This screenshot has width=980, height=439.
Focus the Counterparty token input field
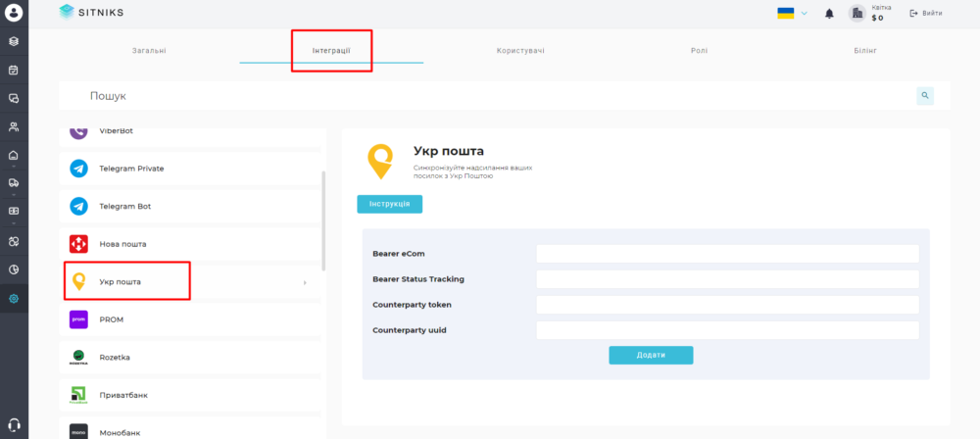coord(727,305)
